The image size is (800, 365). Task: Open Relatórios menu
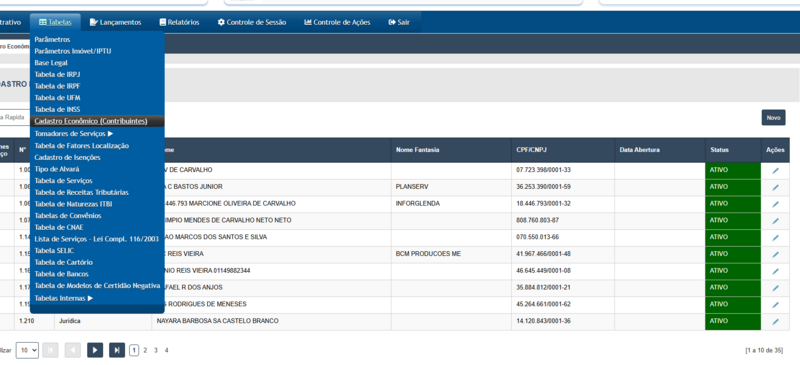tap(179, 22)
